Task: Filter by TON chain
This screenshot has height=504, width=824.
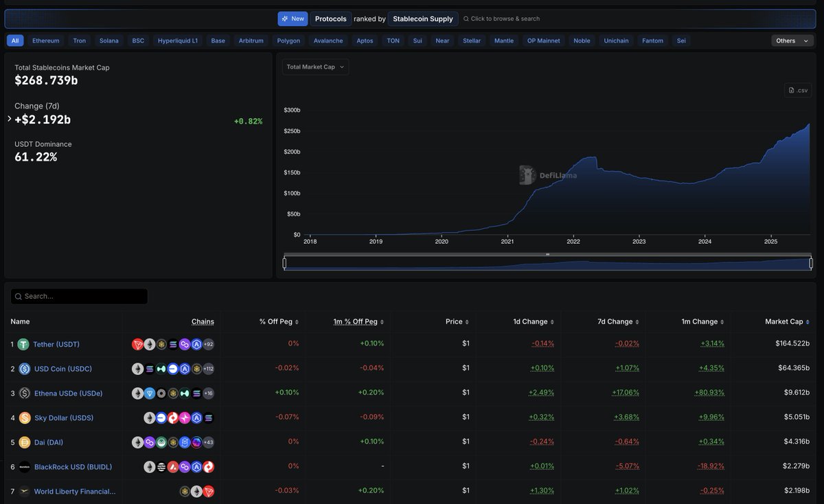Action: 393,41
